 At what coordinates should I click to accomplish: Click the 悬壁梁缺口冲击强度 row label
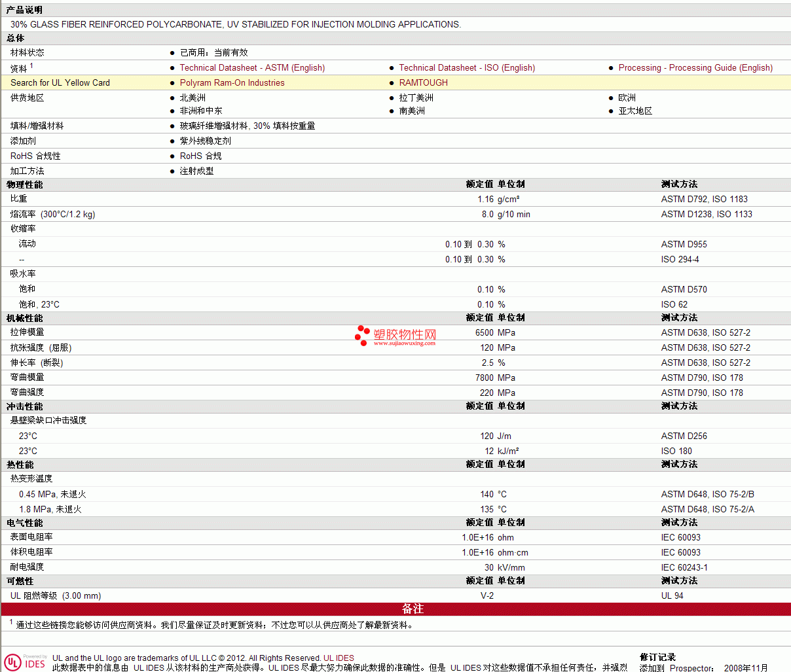pyautogui.click(x=48, y=420)
